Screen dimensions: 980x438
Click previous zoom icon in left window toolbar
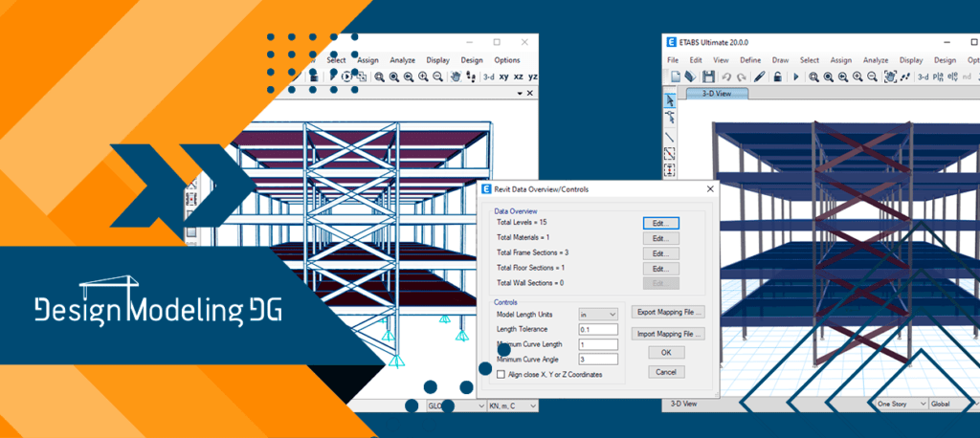409,77
